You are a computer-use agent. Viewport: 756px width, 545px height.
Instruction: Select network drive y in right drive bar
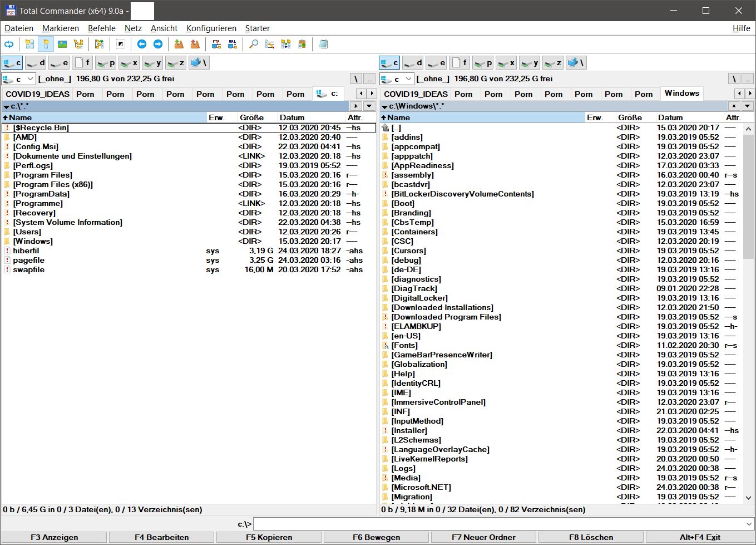coord(530,63)
